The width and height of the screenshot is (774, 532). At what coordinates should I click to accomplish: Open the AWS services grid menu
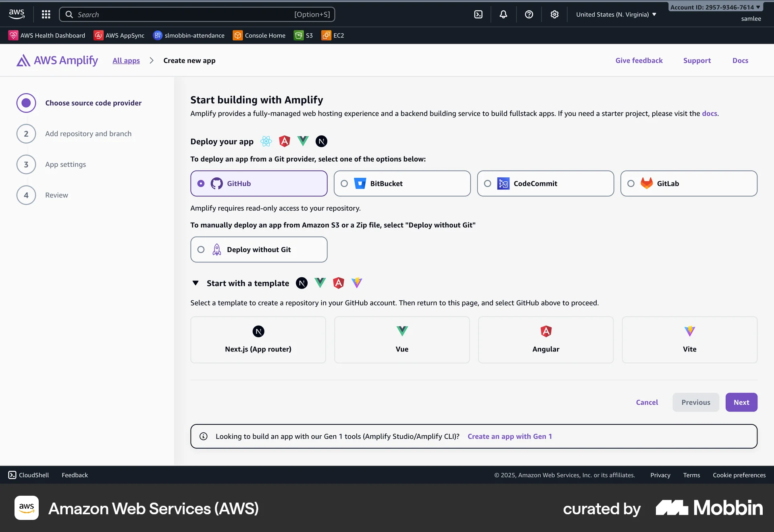pyautogui.click(x=46, y=14)
